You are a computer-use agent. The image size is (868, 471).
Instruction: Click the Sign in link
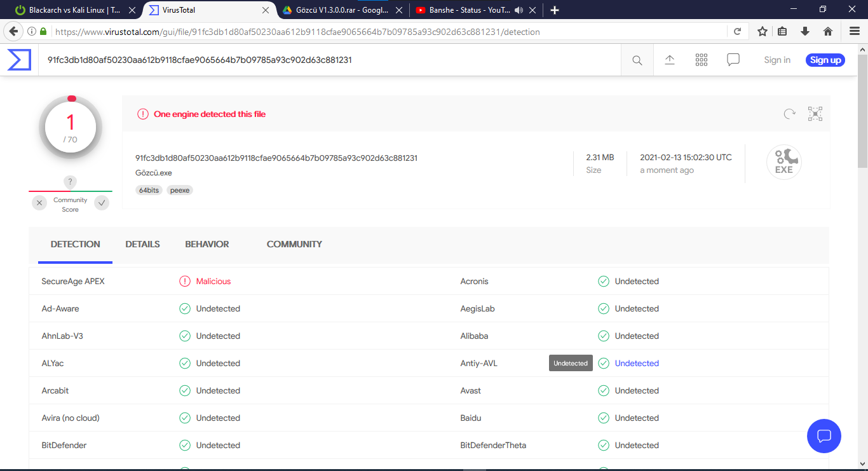click(x=777, y=60)
